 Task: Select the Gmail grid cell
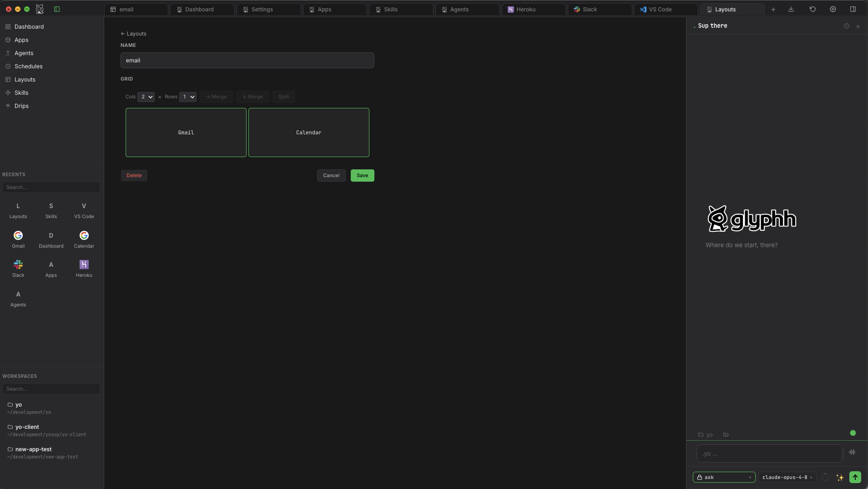pos(186,132)
